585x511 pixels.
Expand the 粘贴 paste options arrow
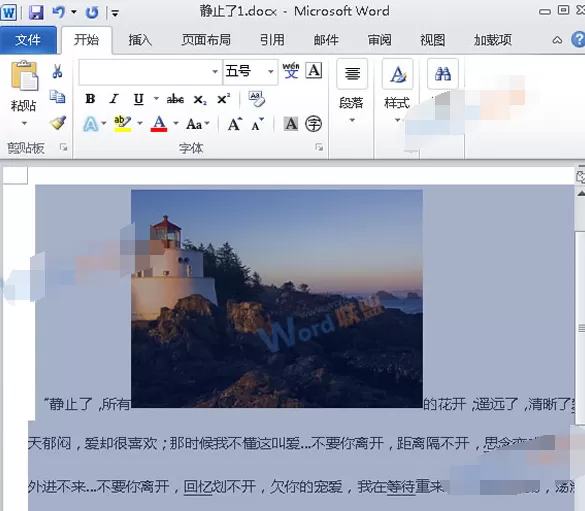[24, 123]
